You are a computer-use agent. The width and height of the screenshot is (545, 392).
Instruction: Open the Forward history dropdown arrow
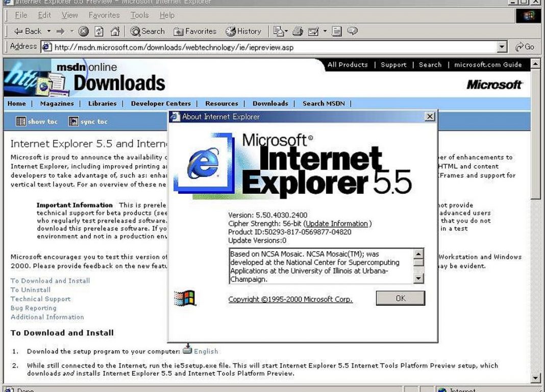tap(72, 31)
